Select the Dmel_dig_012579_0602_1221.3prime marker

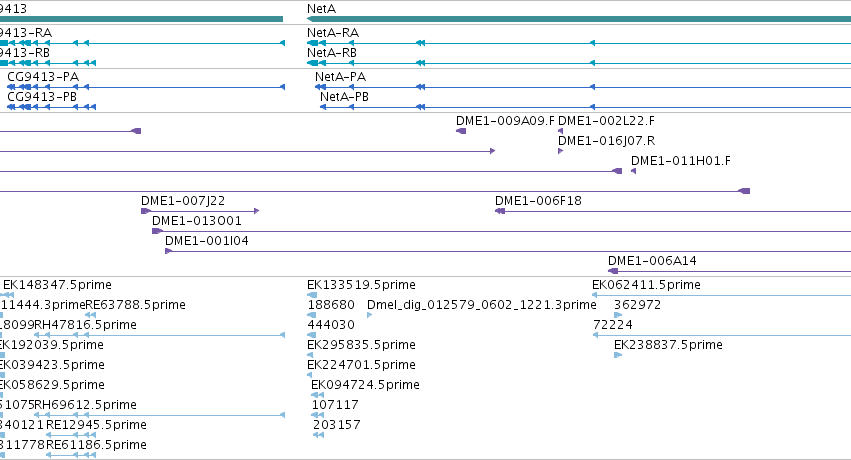pos(370,315)
